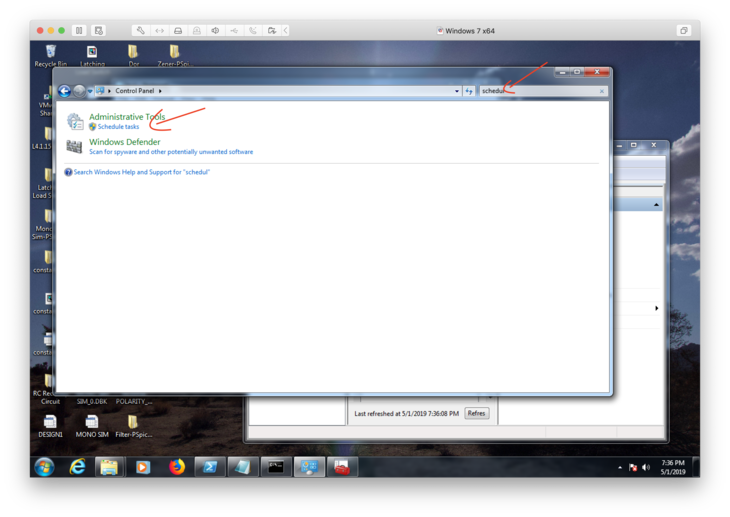
Task: Click the VMware Bluetooth phone icon
Action: pos(253,31)
